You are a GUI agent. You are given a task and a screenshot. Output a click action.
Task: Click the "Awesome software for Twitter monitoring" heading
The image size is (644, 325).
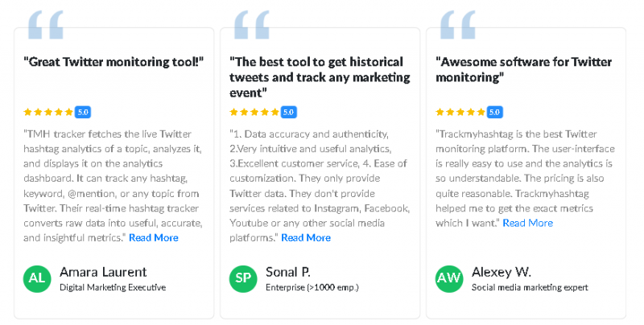click(524, 69)
